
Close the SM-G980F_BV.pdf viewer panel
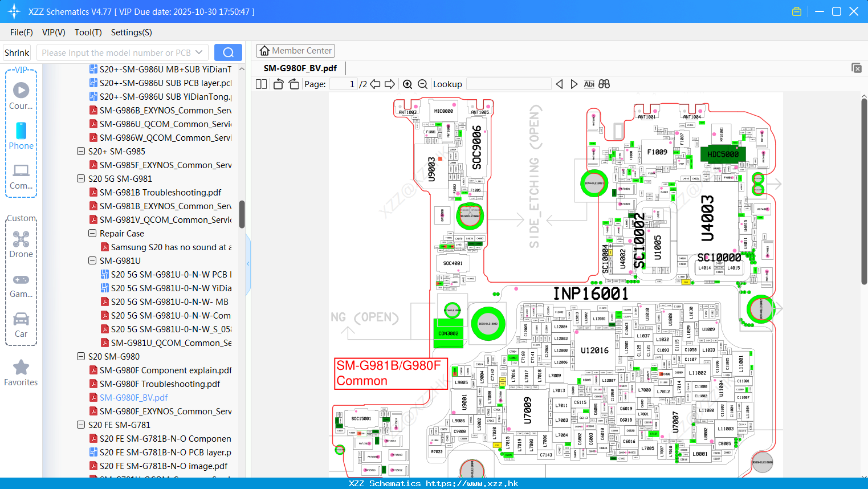pyautogui.click(x=857, y=68)
